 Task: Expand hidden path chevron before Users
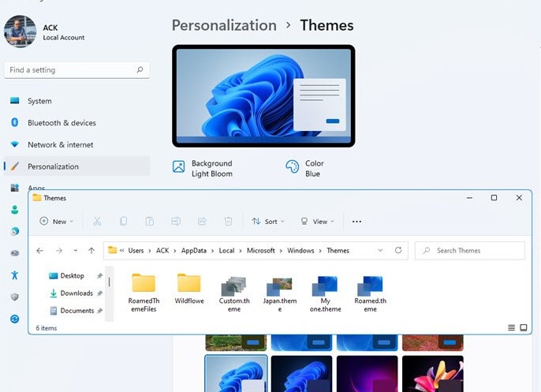121,251
